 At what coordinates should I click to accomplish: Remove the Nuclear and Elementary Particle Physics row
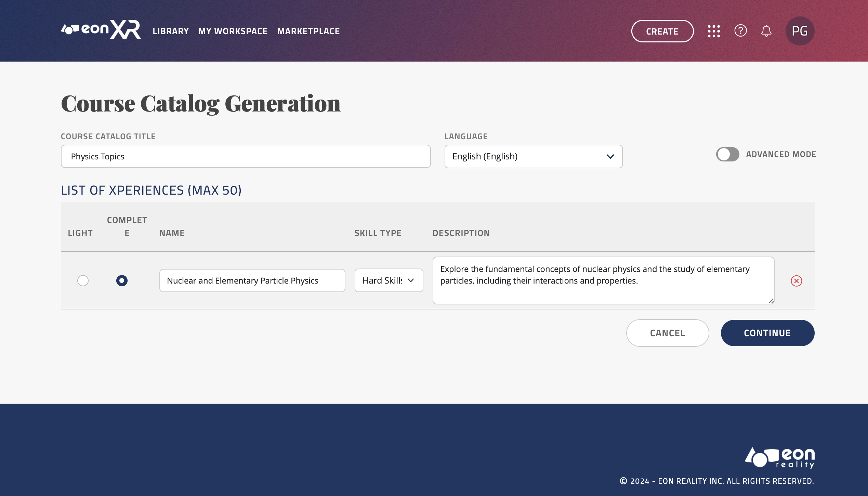796,281
